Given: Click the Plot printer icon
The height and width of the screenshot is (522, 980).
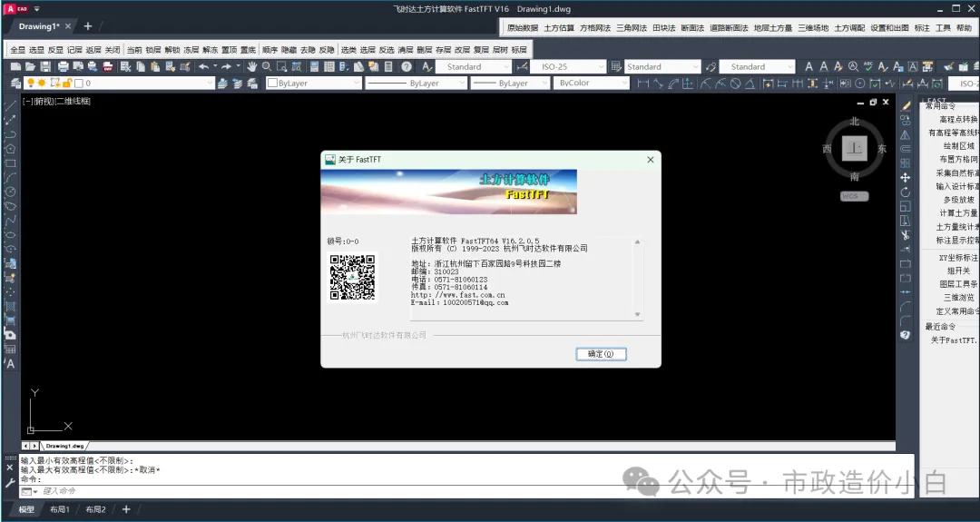Looking at the screenshot, I should click(x=64, y=66).
